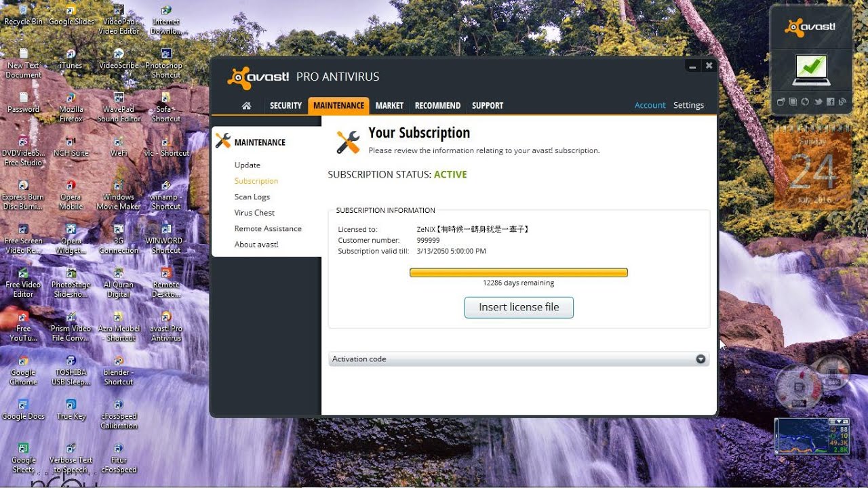Image resolution: width=868 pixels, height=488 pixels.
Task: Select the Google Sheets desktop icon
Action: coord(23,458)
